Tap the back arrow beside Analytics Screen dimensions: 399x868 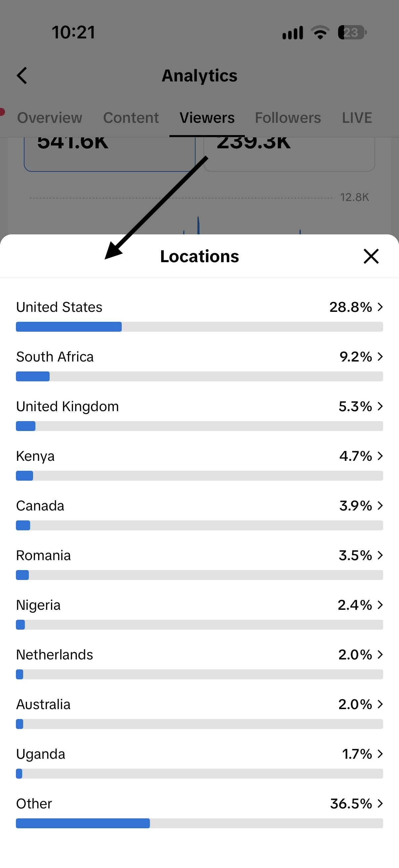pyautogui.click(x=22, y=75)
